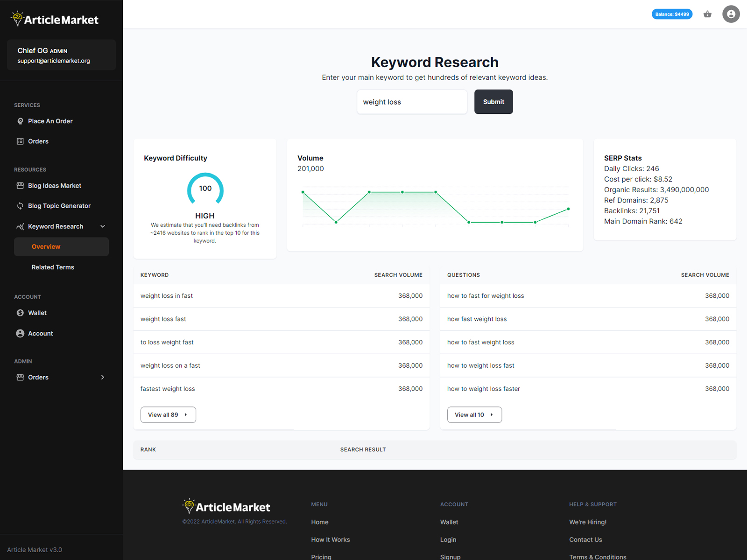Click the user profile avatar icon
This screenshot has width=747, height=560.
coord(731,14)
